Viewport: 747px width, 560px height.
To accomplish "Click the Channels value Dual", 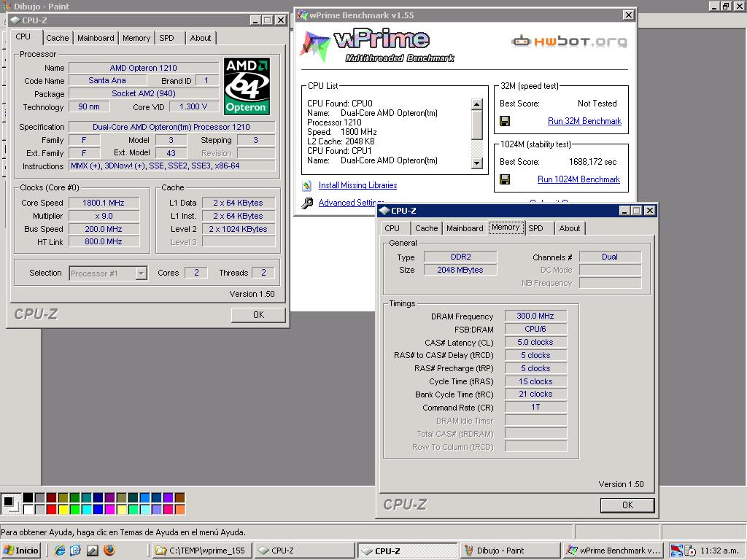I will (610, 257).
